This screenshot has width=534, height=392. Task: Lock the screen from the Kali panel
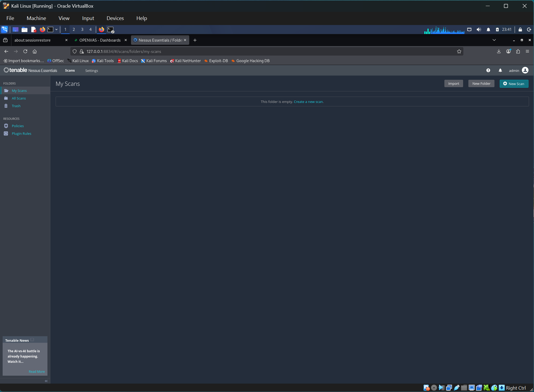(x=520, y=29)
